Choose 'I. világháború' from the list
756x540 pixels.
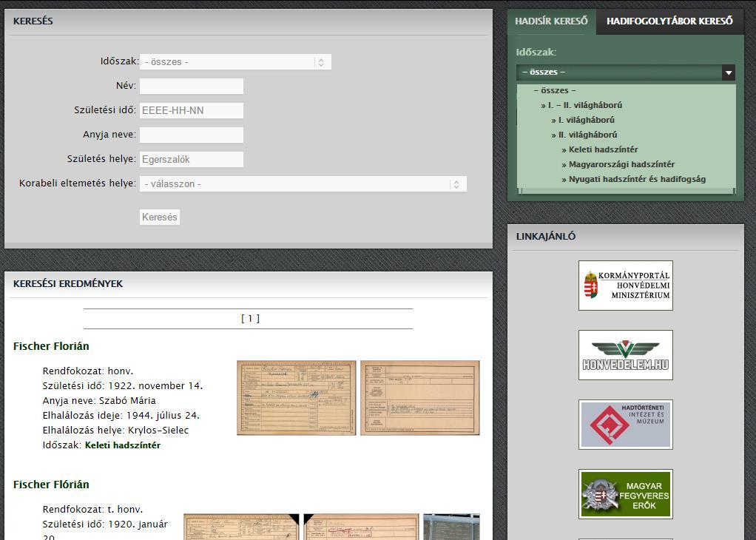coord(583,120)
